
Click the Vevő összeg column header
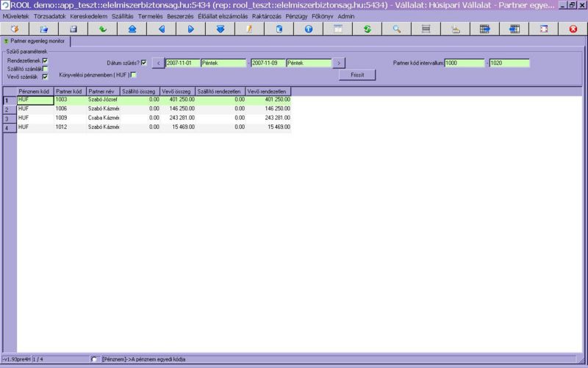tap(177, 91)
